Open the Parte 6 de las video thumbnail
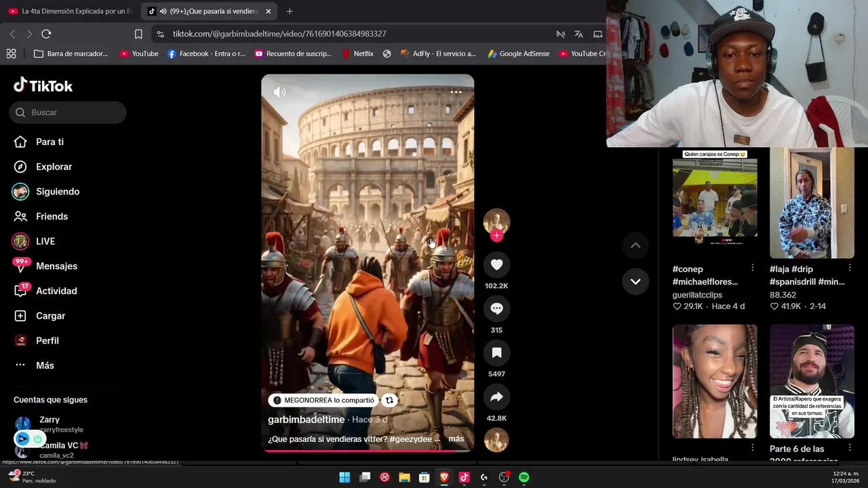This screenshot has width=868, height=488. 812,381
